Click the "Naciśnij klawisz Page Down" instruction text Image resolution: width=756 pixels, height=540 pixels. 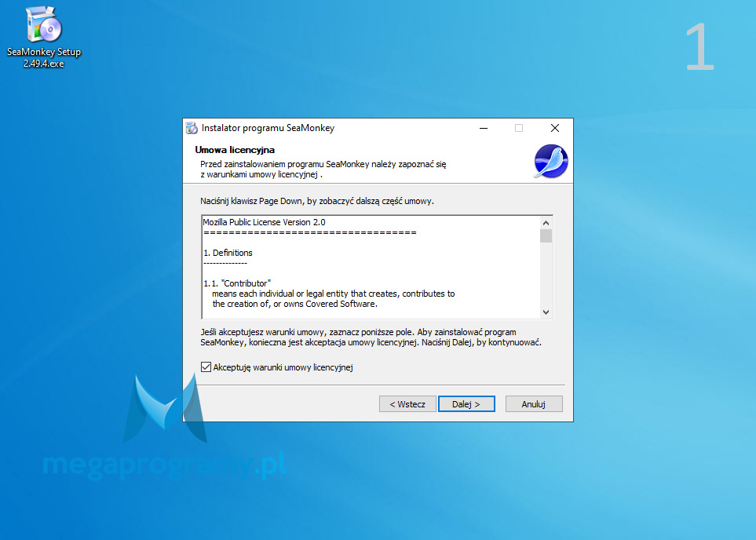(x=317, y=201)
